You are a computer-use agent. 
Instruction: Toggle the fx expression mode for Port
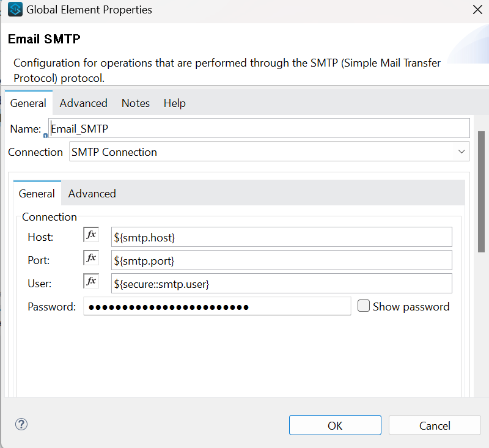pos(91,259)
